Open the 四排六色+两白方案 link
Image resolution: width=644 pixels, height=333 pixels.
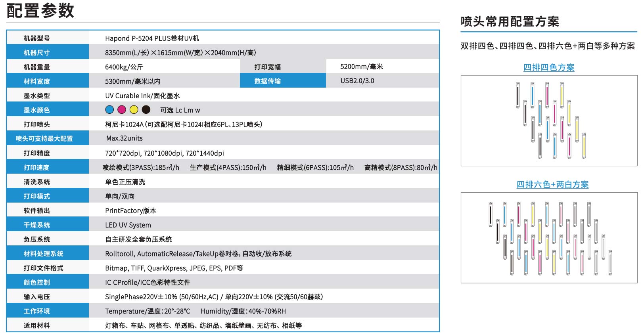[x=552, y=184]
